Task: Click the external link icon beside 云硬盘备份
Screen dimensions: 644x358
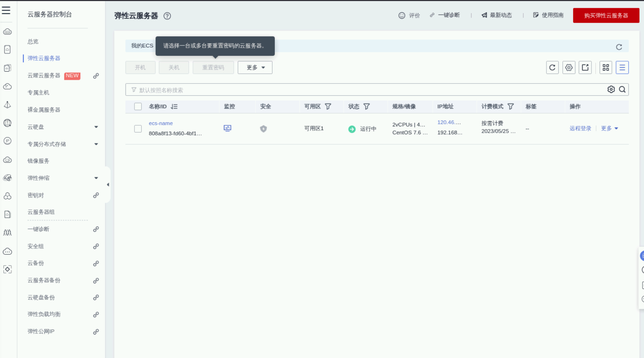Action: click(x=96, y=297)
